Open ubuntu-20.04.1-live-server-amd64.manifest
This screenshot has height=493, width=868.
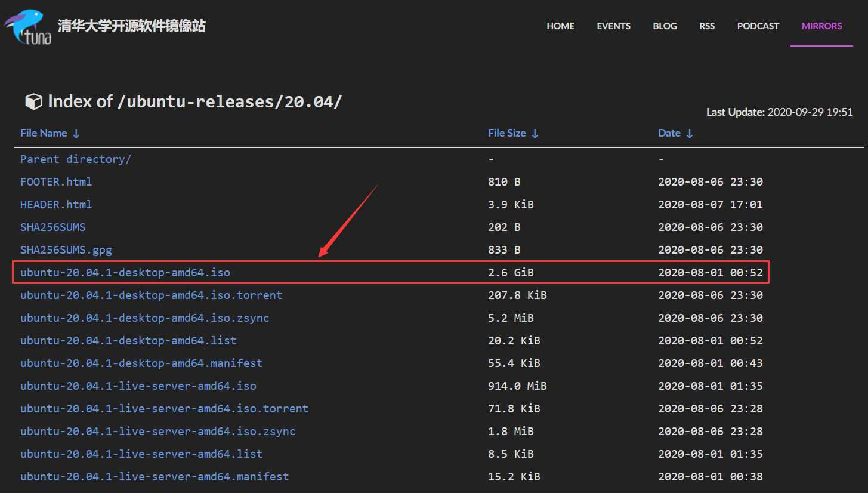(155, 477)
